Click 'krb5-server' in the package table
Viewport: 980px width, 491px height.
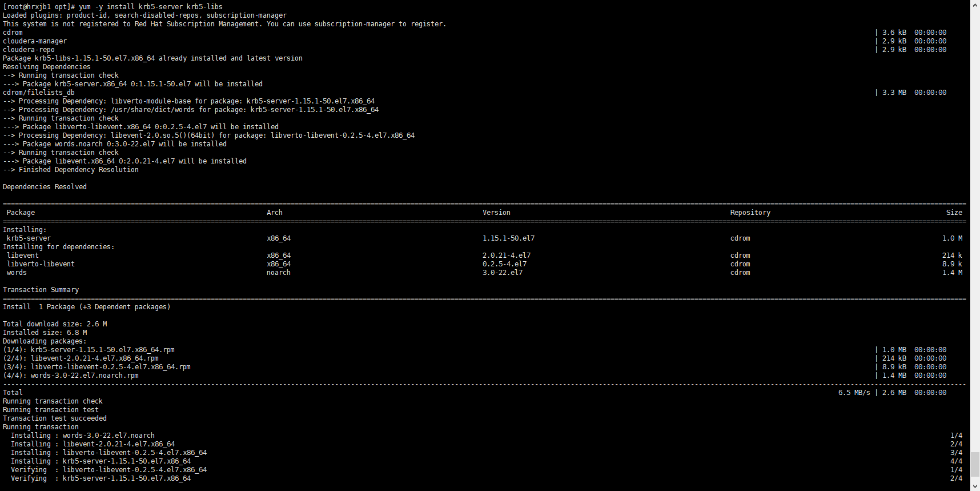29,238
